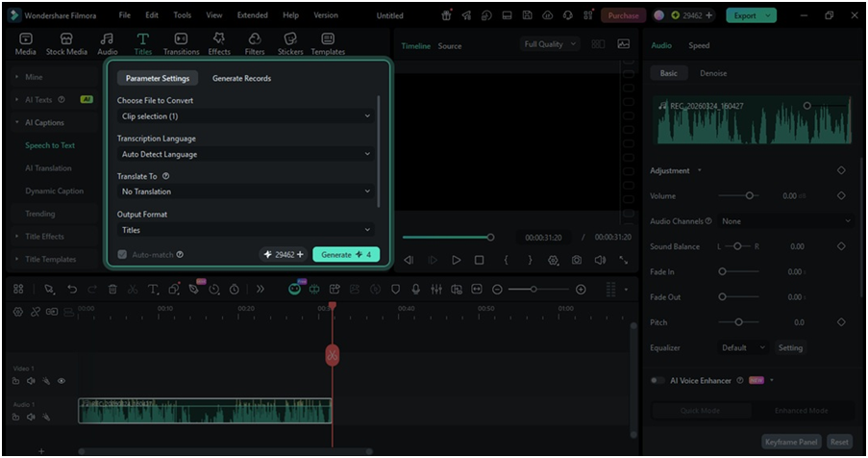This screenshot has height=458, width=868.
Task: Click the Generate button
Action: click(346, 254)
